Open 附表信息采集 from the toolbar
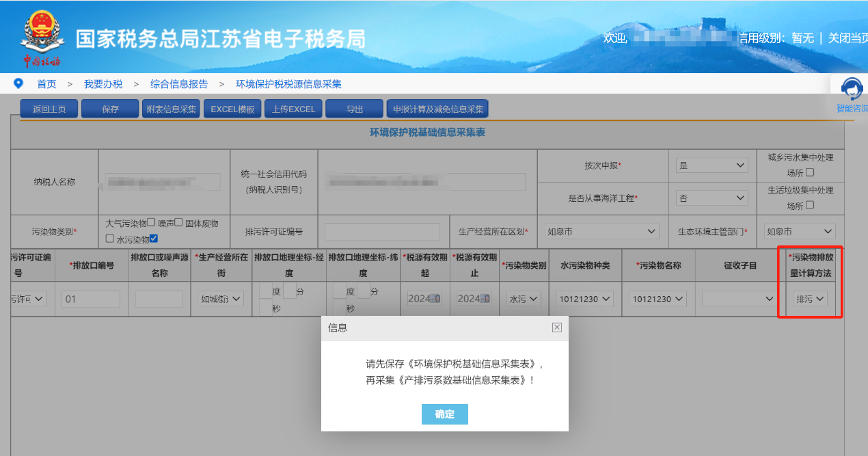The image size is (868, 456). coord(171,109)
